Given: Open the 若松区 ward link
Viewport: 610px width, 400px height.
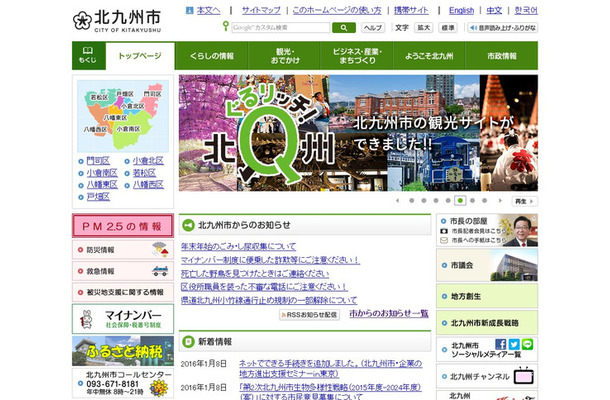Looking at the screenshot, I should tap(144, 173).
